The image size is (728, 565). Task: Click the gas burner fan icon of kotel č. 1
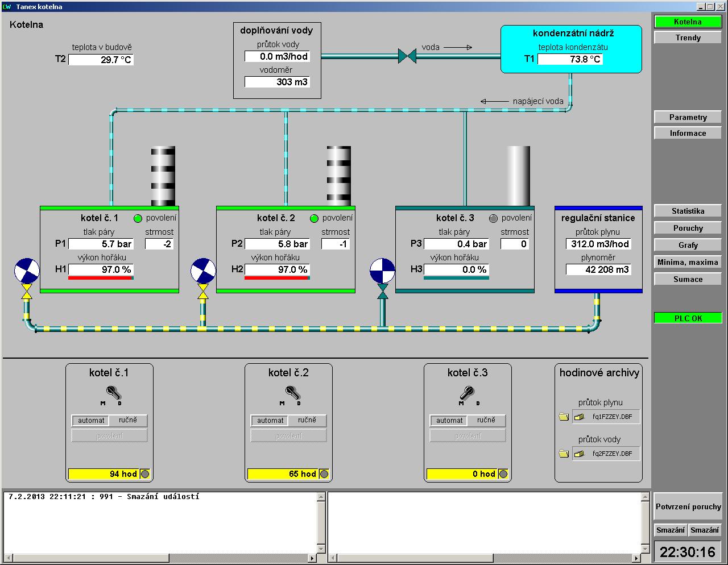[27, 271]
